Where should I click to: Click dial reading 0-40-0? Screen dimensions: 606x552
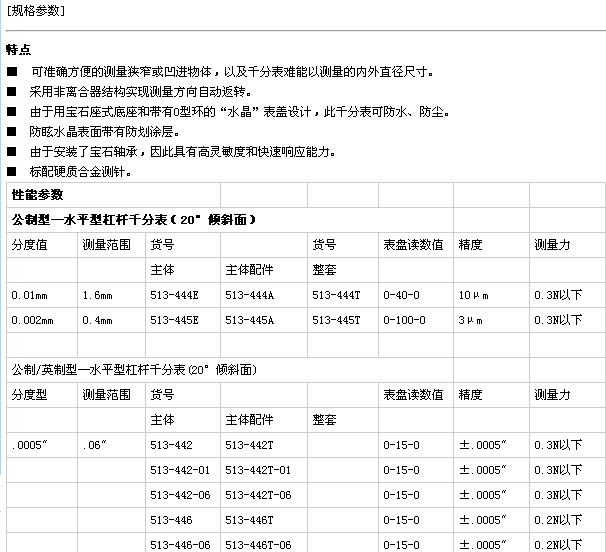click(401, 295)
